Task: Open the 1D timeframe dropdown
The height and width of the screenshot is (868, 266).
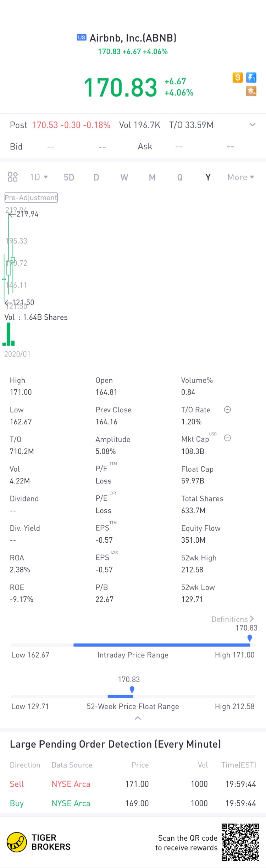Action: 39,177
